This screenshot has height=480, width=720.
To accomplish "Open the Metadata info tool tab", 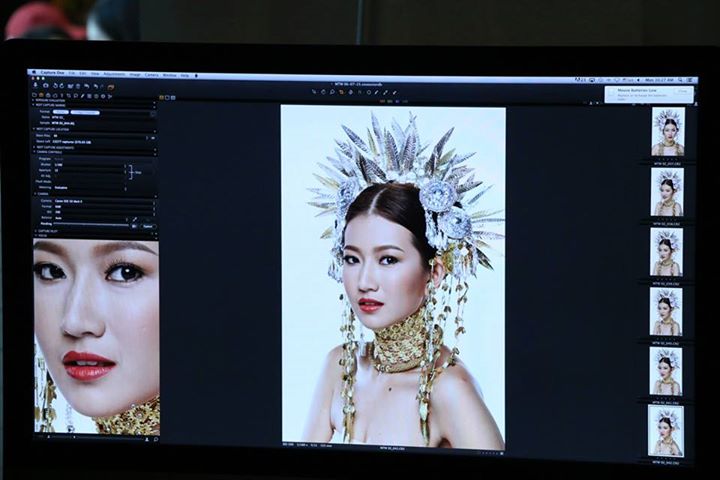I will (96, 96).
